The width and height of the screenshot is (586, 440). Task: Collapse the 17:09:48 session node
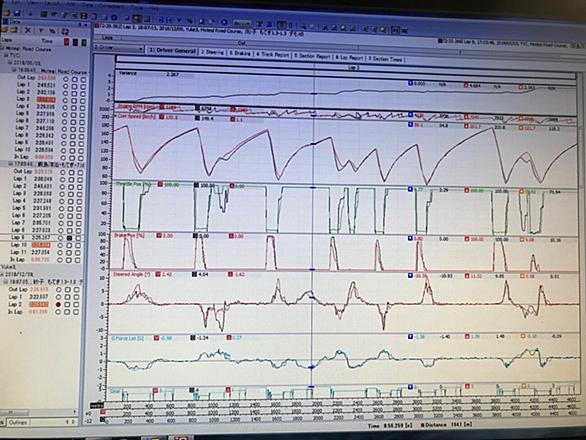click(x=10, y=164)
